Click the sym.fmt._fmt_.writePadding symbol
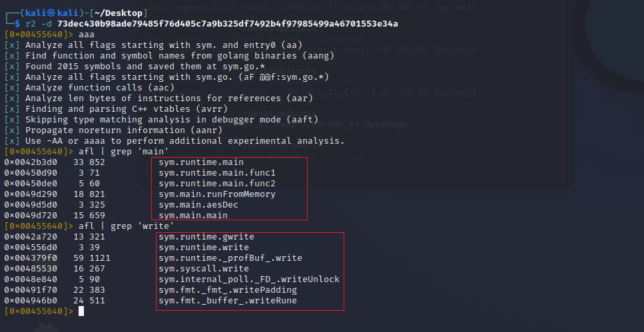The image size is (644, 332). tap(227, 289)
